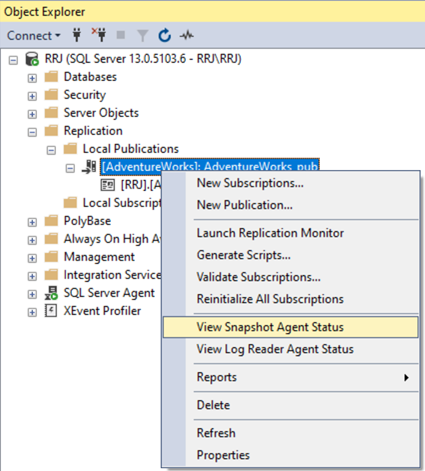The height and width of the screenshot is (471, 425).
Task: Collapse the AdventureWorks_pub publication node
Action: (x=70, y=168)
